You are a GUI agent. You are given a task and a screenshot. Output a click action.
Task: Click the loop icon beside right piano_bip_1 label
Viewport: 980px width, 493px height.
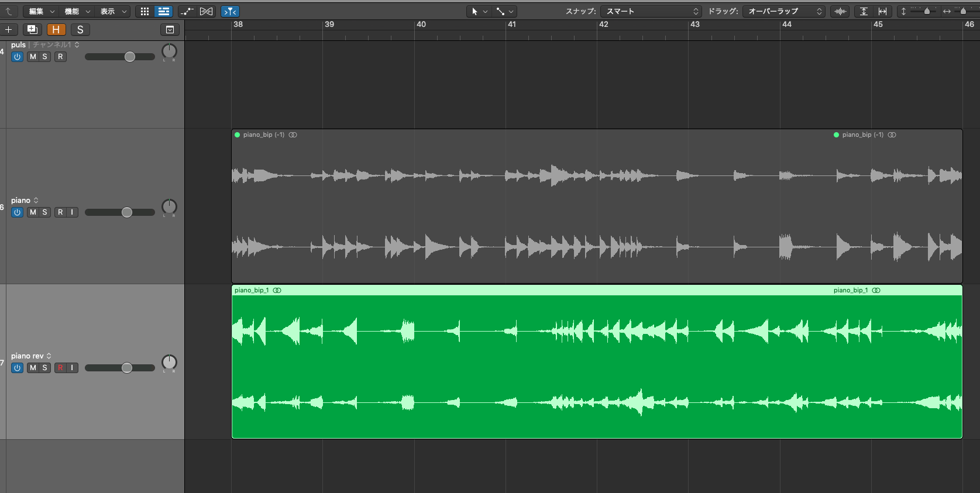click(876, 290)
